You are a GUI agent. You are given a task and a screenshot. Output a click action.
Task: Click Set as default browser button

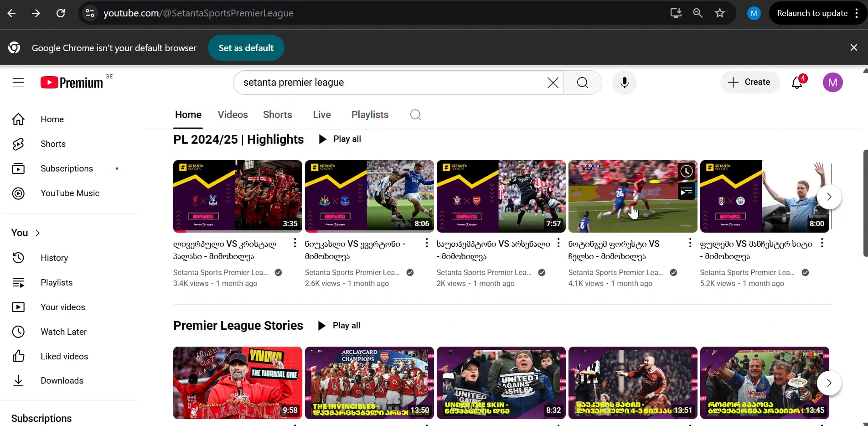coord(246,48)
